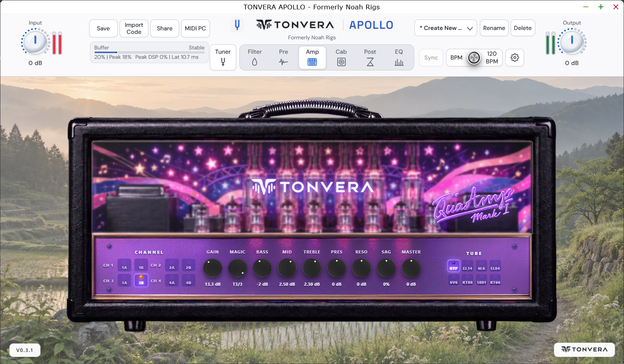Open the Cab section tab

pos(341,57)
